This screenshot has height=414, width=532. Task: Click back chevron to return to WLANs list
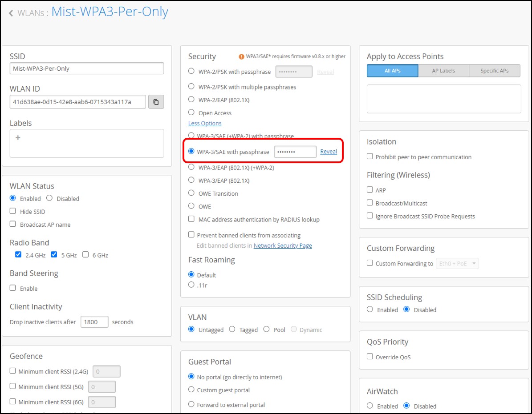click(x=10, y=13)
